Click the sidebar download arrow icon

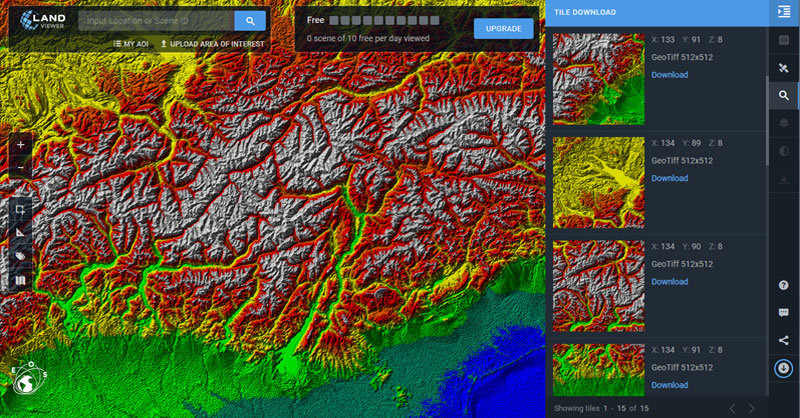pos(784,179)
